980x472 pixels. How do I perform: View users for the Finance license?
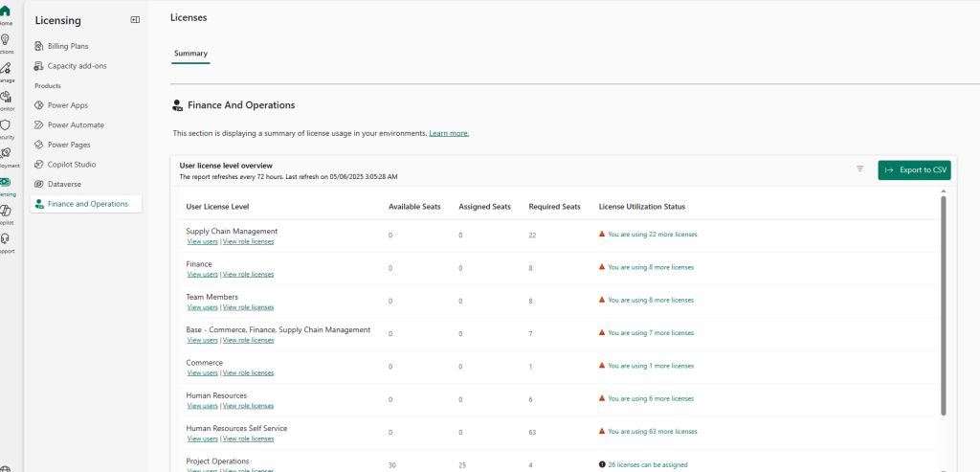point(203,275)
